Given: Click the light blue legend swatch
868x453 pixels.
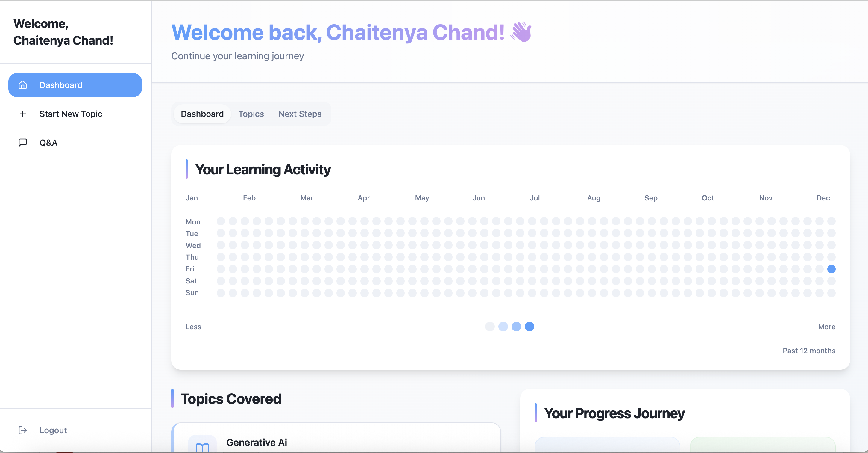Looking at the screenshot, I should pyautogui.click(x=503, y=327).
